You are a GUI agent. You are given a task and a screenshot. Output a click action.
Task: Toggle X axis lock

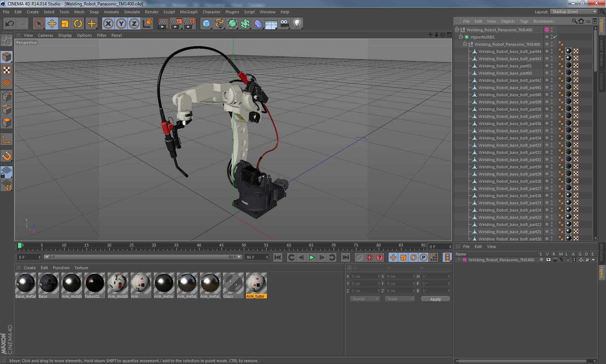pyautogui.click(x=108, y=24)
